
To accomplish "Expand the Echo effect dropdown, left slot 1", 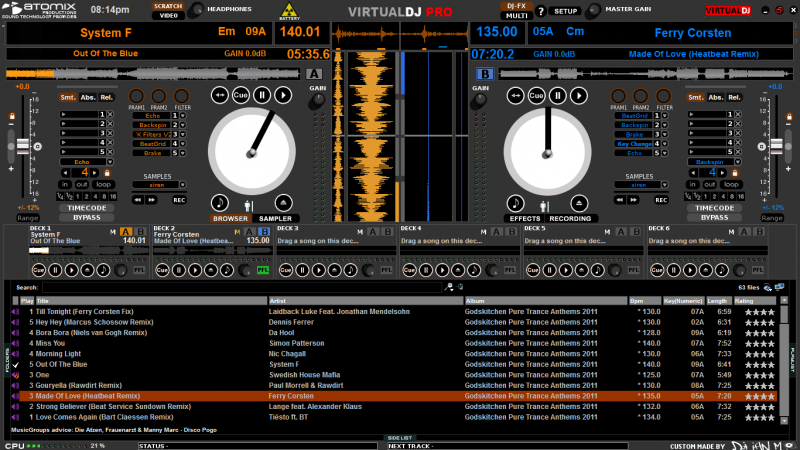I will (183, 116).
